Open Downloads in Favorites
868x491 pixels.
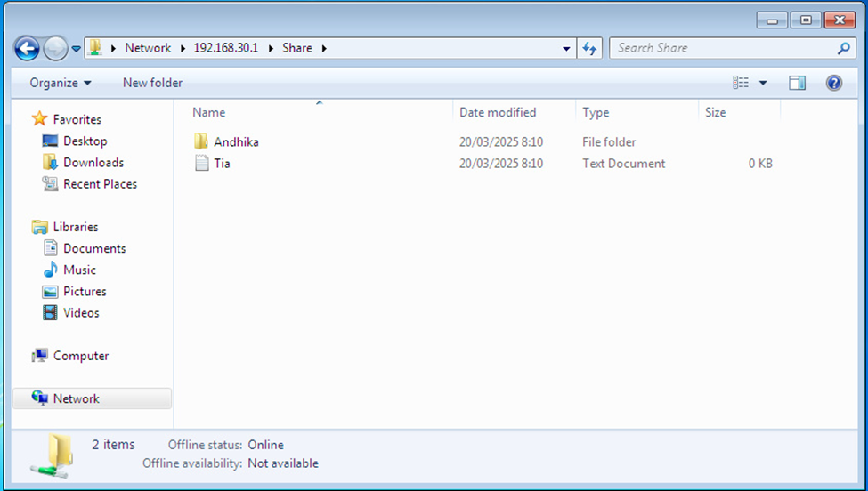[x=93, y=163]
